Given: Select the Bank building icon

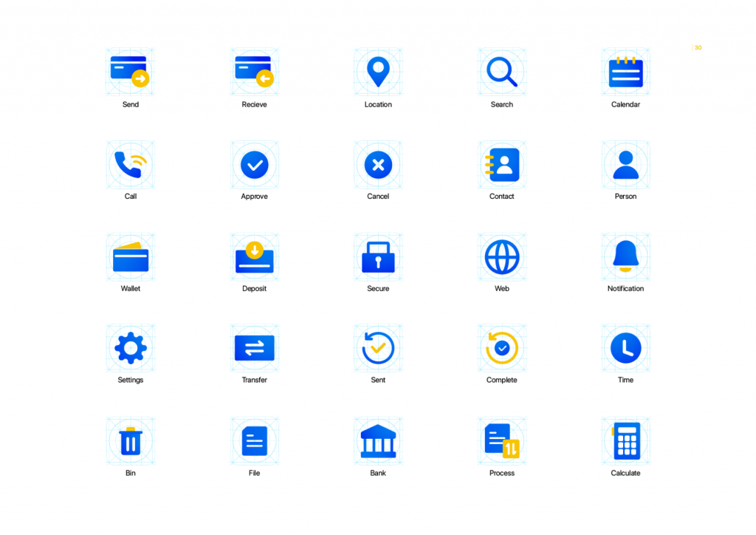Looking at the screenshot, I should click(378, 441).
